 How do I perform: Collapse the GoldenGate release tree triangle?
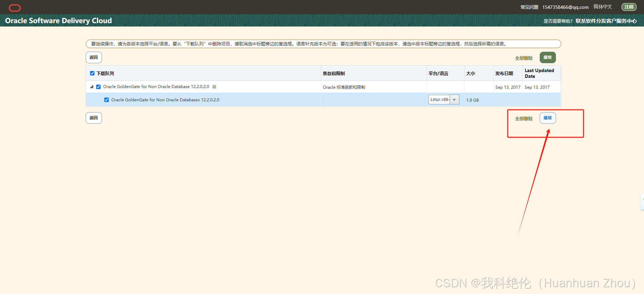tap(92, 87)
